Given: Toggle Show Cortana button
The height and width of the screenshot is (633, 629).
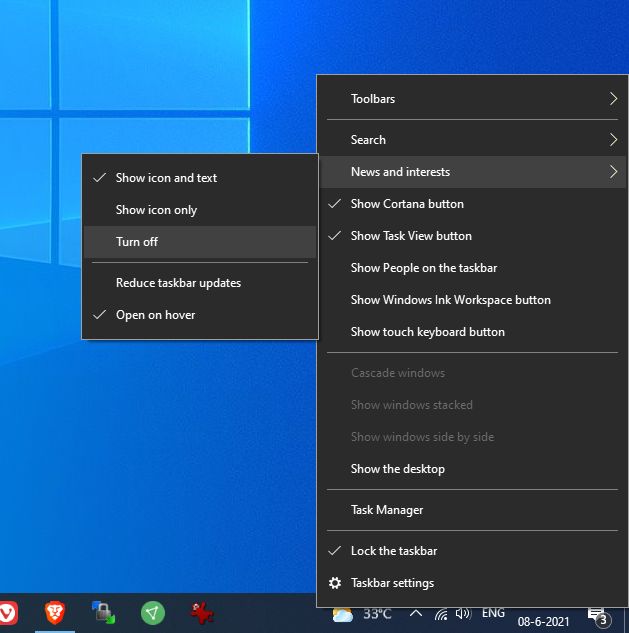Looking at the screenshot, I should point(472,204).
